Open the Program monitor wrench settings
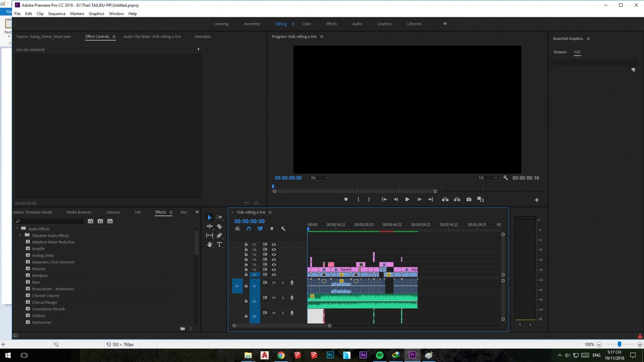 click(505, 178)
